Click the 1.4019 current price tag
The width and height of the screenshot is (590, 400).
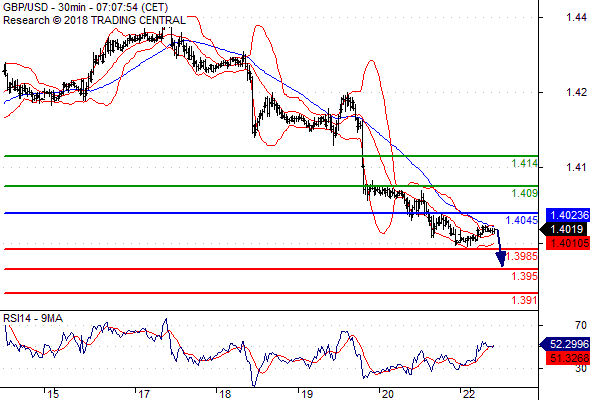click(565, 229)
